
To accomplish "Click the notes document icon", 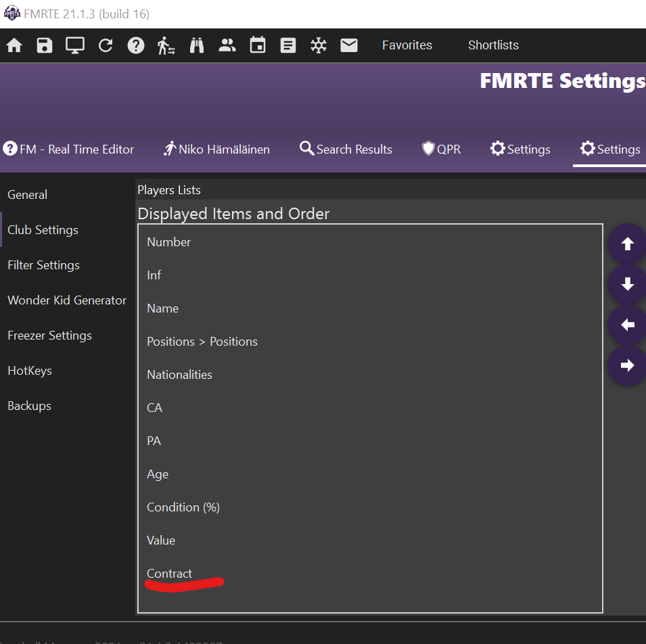I will pos(288,45).
